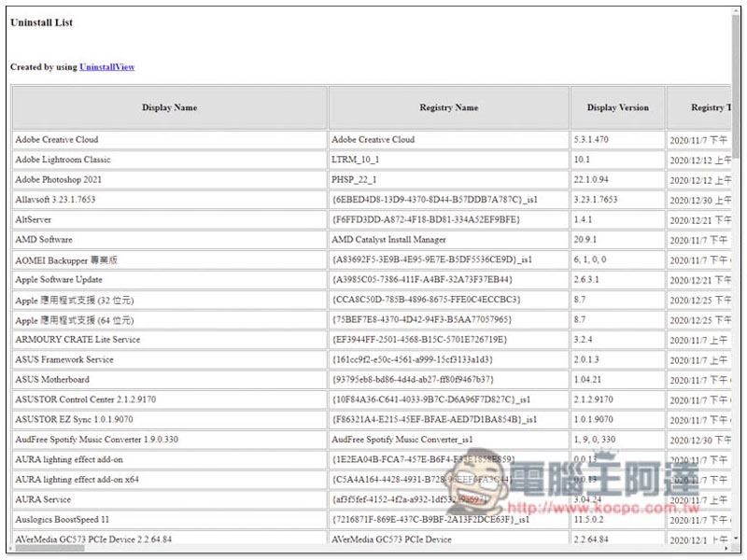Click the vertical scrollbar thumb
Viewport: 747px width, 560px height.
coord(736,86)
